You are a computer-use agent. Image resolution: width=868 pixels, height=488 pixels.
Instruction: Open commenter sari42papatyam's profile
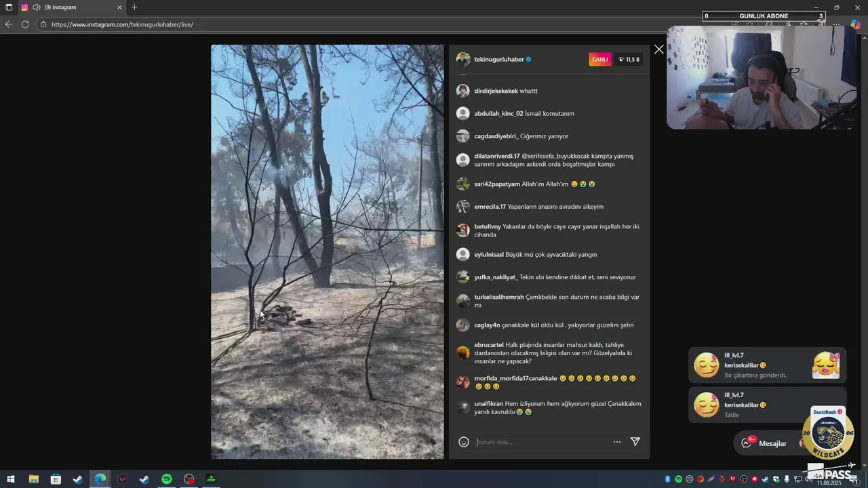pos(497,184)
